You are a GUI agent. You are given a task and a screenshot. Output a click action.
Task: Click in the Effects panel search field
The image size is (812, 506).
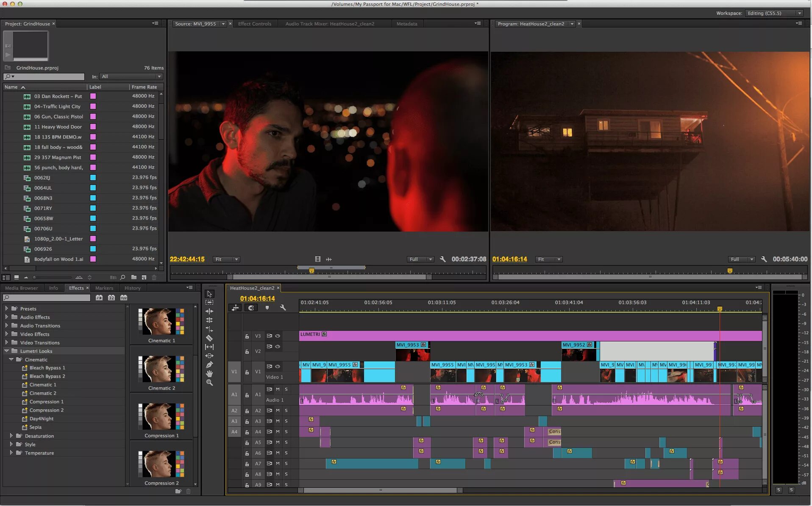click(47, 298)
